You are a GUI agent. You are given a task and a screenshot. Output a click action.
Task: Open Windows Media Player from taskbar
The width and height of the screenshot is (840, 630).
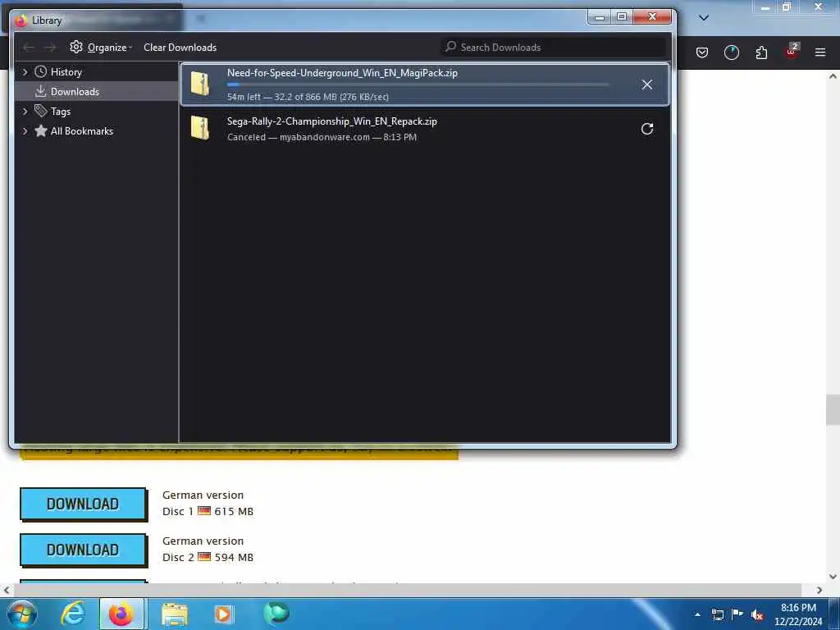223,614
